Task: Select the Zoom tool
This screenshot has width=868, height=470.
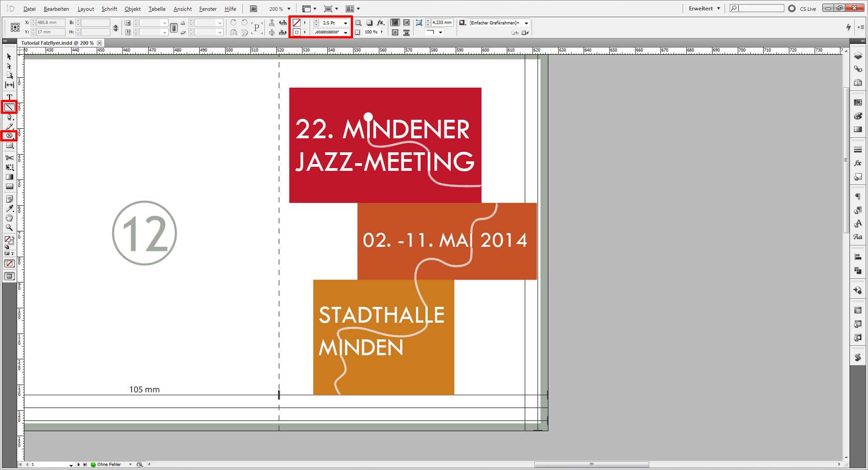Action: (x=9, y=228)
